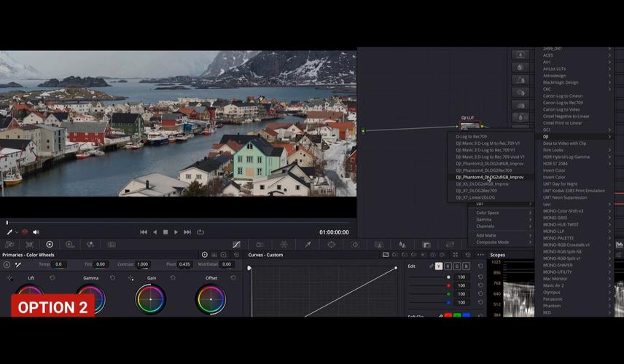Click the Contrast value field
This screenshot has width=624, height=364.
[x=142, y=264]
